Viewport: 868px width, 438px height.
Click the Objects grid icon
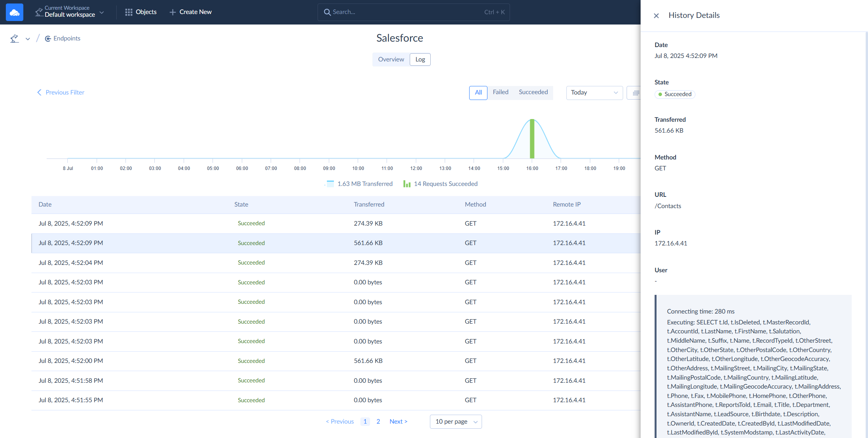[x=129, y=12]
